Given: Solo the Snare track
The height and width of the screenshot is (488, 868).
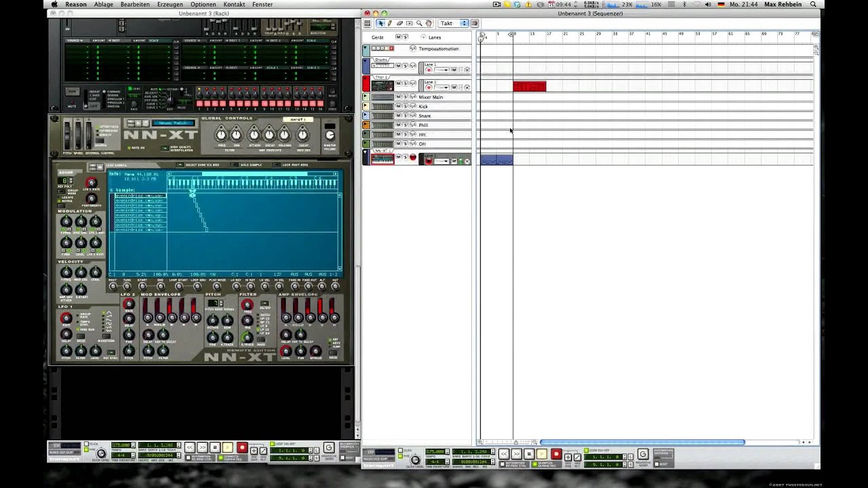Looking at the screenshot, I should (x=406, y=116).
